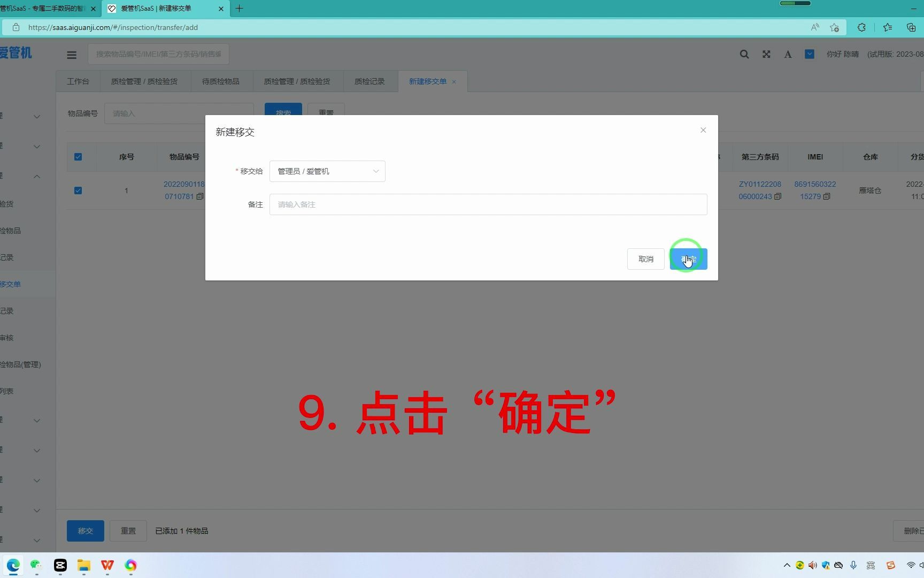Click 取消 to cancel the transfer dialog

(x=645, y=259)
